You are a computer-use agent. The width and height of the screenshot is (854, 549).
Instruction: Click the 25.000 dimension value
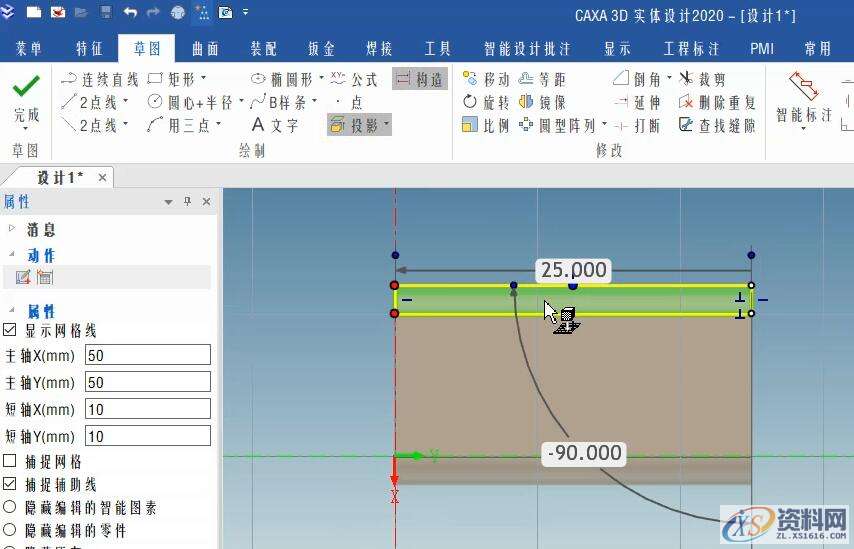(x=574, y=270)
